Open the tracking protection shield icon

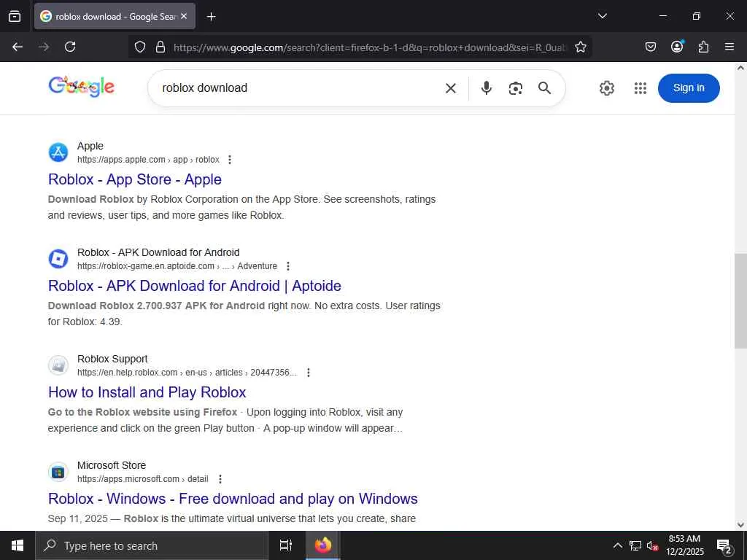click(139, 47)
